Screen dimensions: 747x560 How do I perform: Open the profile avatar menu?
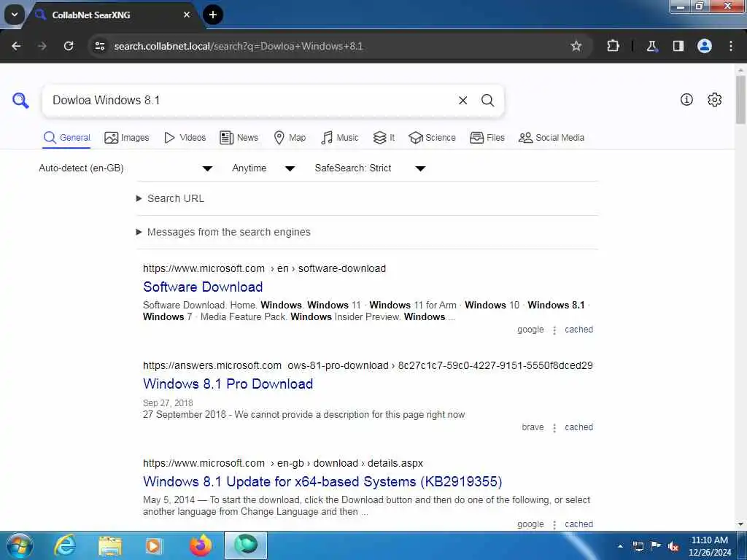(x=705, y=46)
